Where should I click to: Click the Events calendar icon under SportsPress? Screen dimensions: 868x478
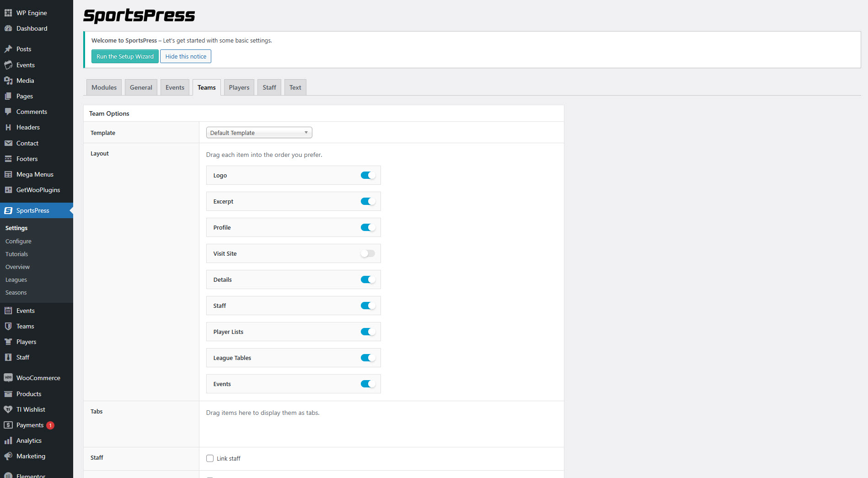tap(8, 311)
